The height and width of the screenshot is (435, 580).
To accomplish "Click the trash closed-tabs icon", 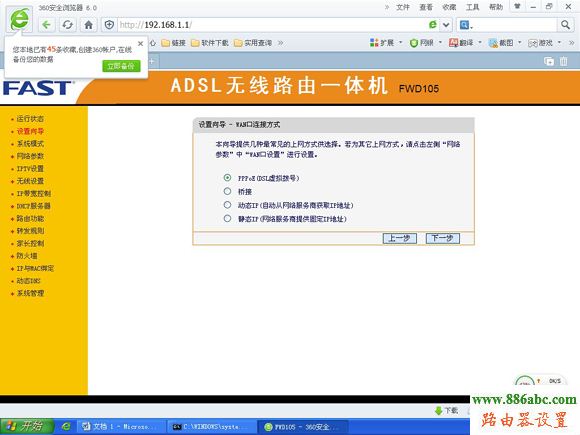I will 563,61.
